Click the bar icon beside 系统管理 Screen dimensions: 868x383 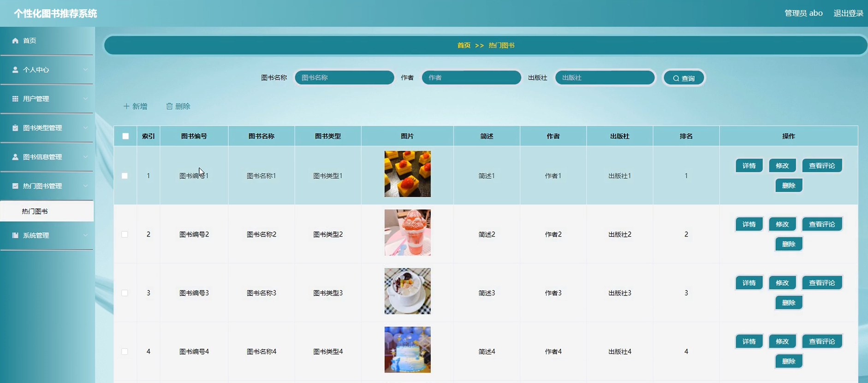(x=15, y=235)
